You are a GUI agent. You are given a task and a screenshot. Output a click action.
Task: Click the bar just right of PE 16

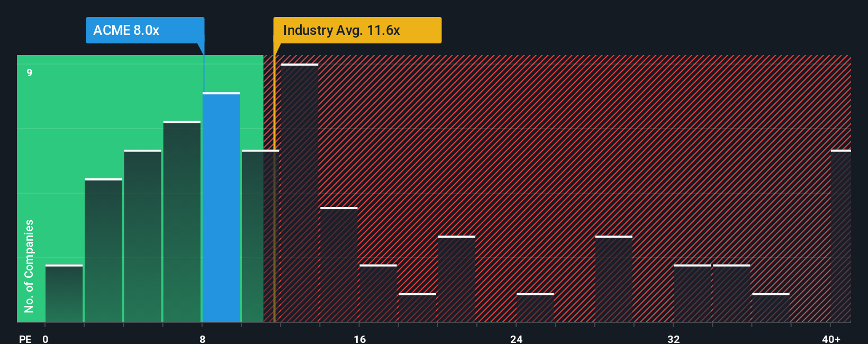point(378,293)
